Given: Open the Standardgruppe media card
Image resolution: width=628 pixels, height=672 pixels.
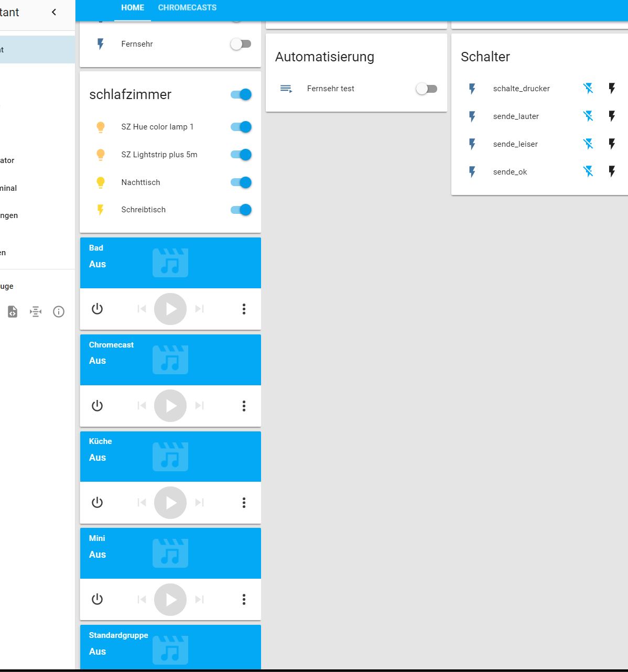Looking at the screenshot, I should tap(170, 647).
